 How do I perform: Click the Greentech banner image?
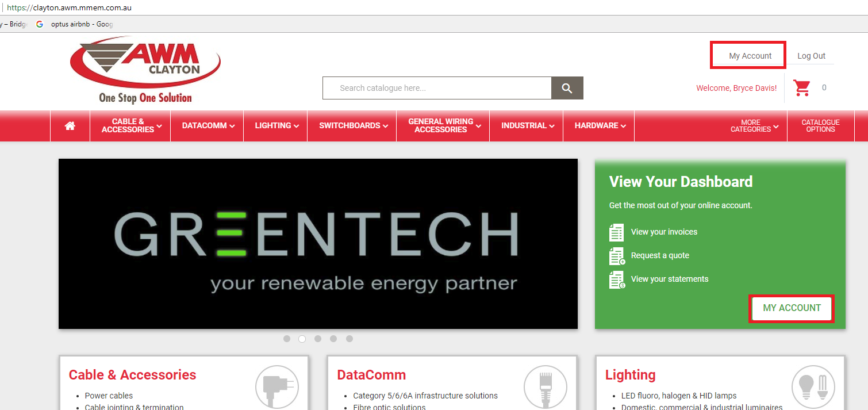pos(318,244)
